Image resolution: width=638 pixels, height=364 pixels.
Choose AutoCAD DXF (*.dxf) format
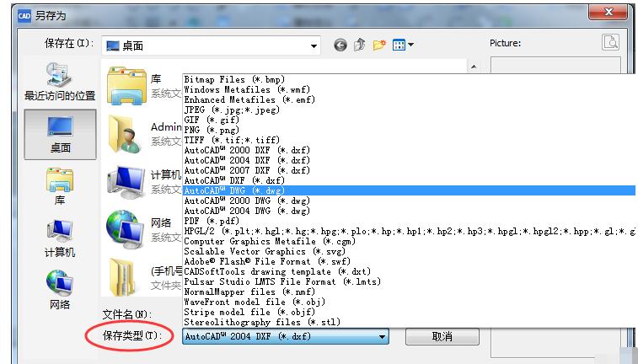point(409,180)
